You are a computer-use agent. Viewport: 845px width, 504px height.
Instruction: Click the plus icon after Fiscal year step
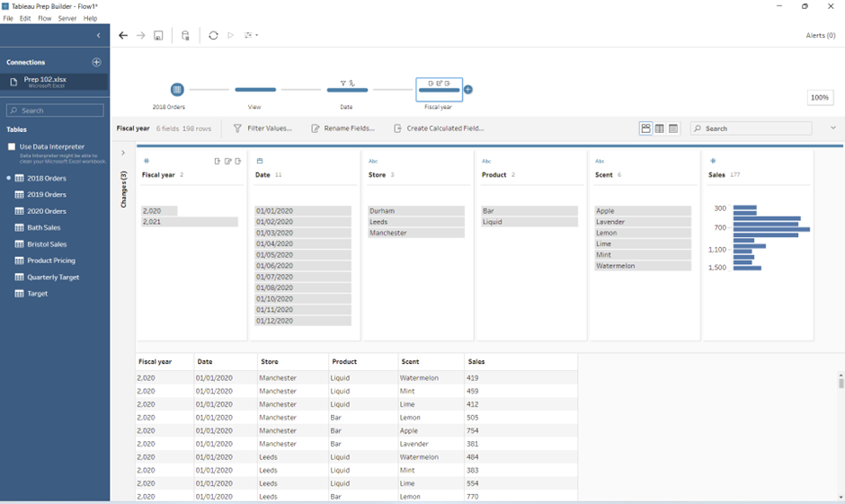(468, 90)
